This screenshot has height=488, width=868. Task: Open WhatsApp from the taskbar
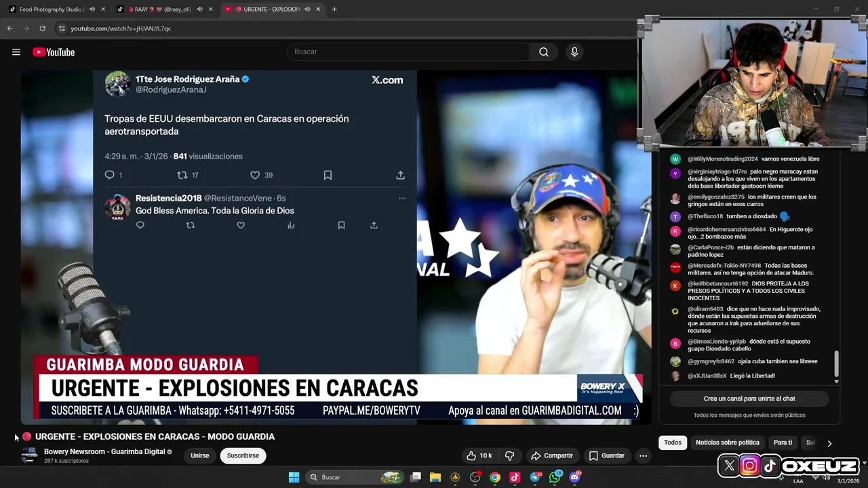555,477
